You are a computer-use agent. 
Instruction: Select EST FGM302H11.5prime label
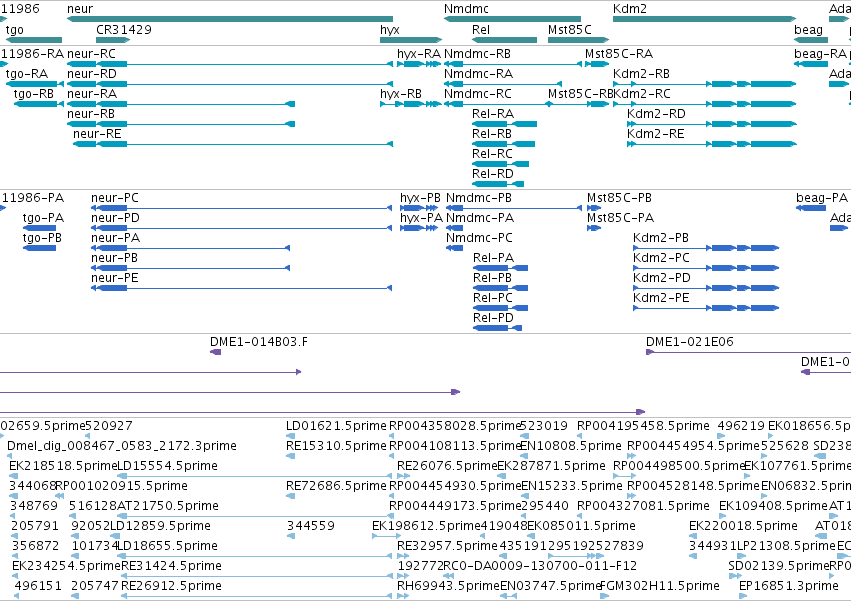point(659,586)
